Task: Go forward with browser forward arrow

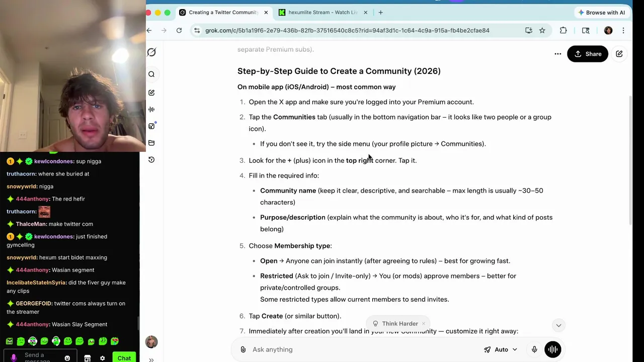Action: pos(164,31)
